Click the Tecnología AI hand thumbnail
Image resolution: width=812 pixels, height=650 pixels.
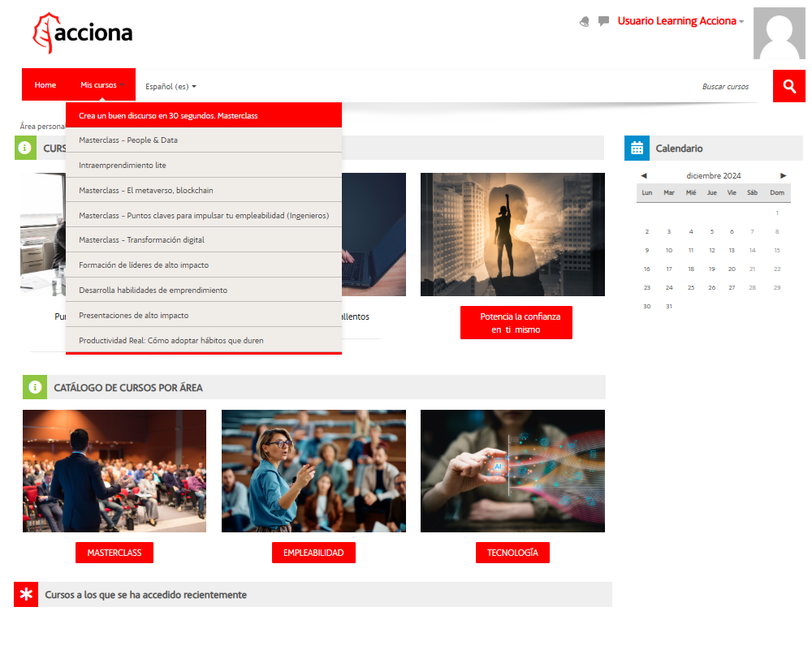click(x=512, y=471)
